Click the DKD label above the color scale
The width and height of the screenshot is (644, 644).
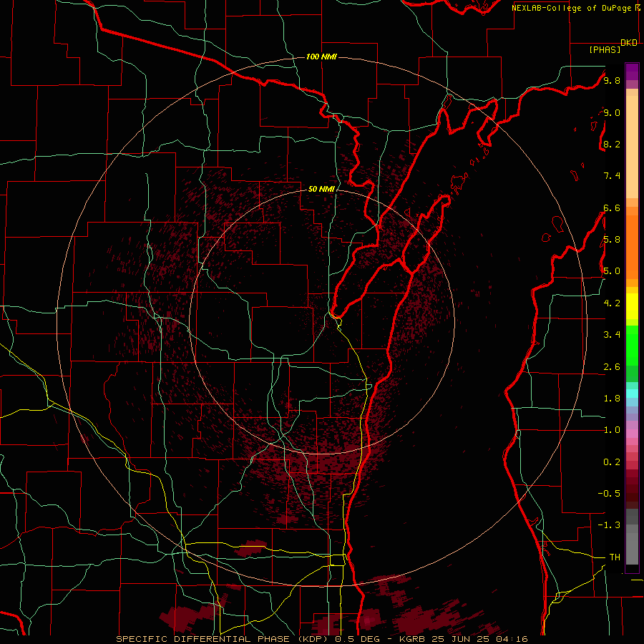[629, 43]
